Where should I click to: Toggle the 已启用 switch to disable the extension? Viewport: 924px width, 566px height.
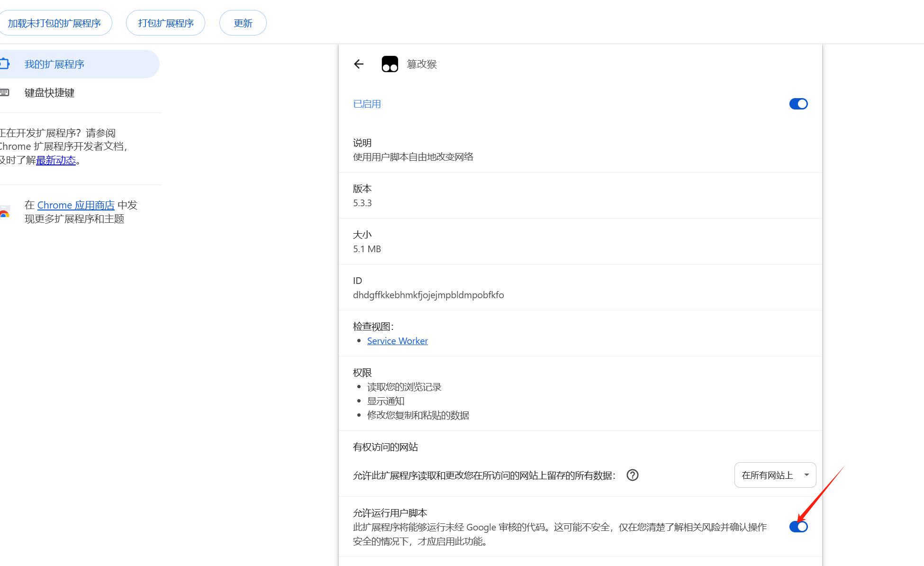click(x=798, y=103)
